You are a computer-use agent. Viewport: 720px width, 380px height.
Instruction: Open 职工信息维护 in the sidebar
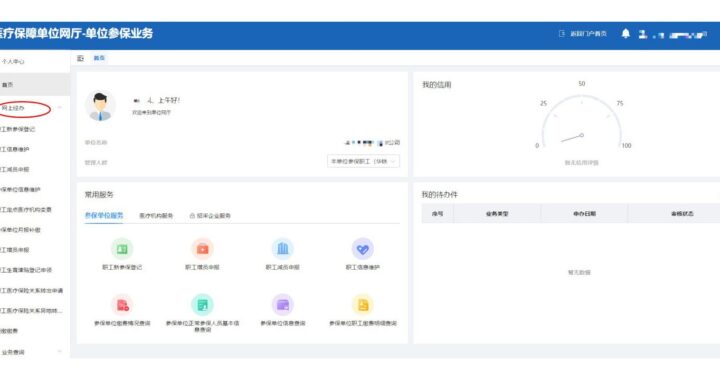click(x=15, y=150)
